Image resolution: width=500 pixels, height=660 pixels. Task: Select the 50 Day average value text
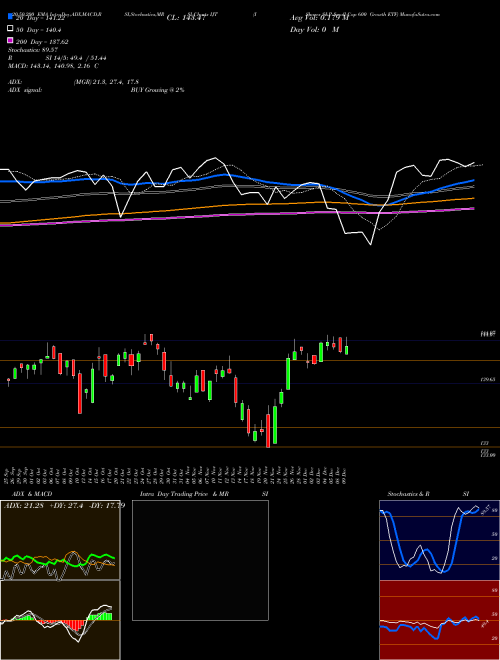(x=39, y=30)
